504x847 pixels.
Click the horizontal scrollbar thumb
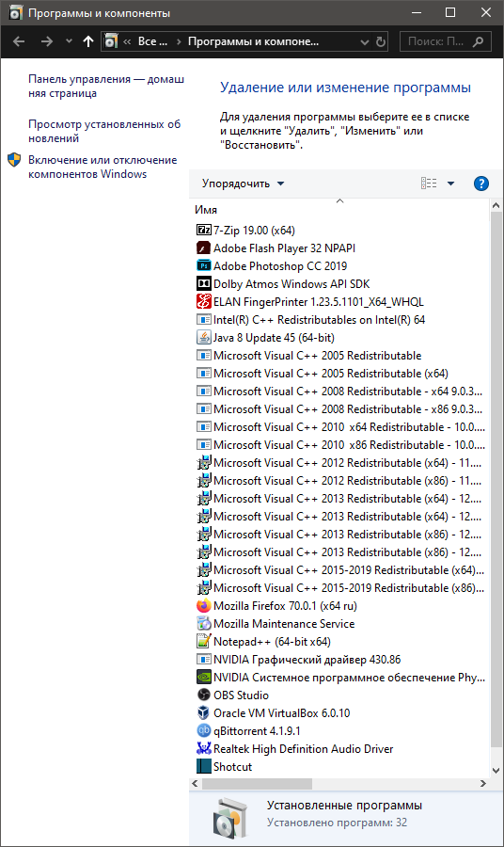click(x=257, y=783)
